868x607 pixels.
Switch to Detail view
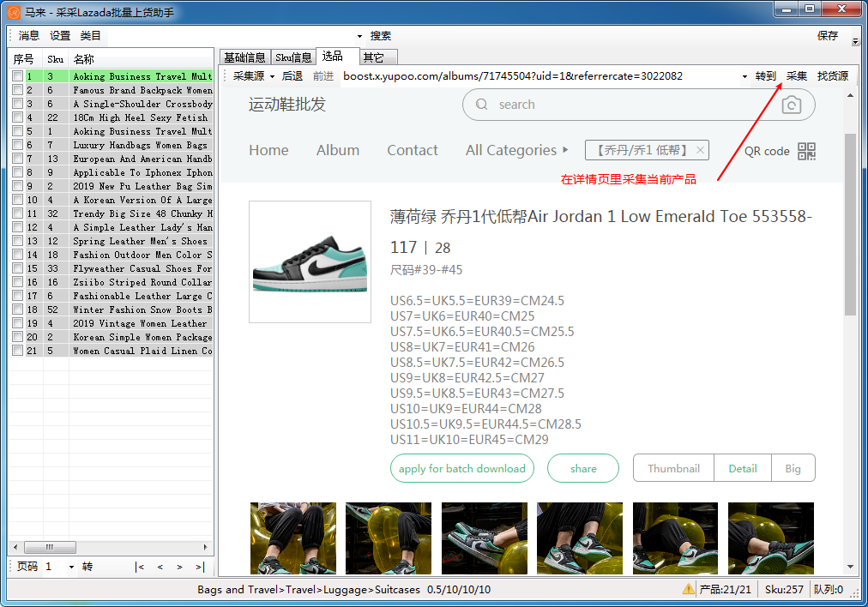click(742, 468)
